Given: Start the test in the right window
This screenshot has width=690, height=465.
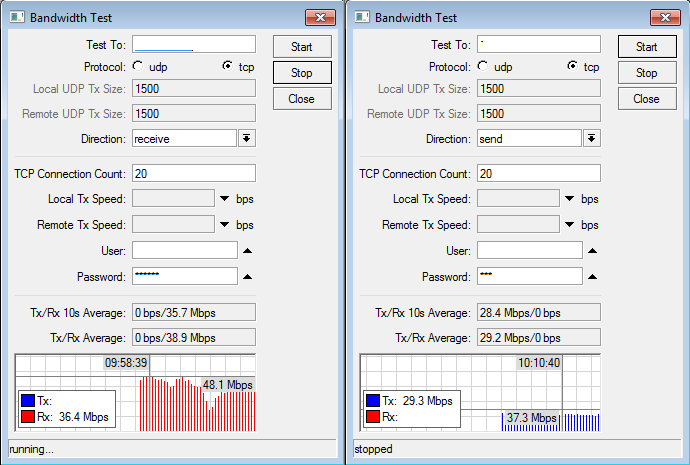Looking at the screenshot, I should click(x=647, y=47).
